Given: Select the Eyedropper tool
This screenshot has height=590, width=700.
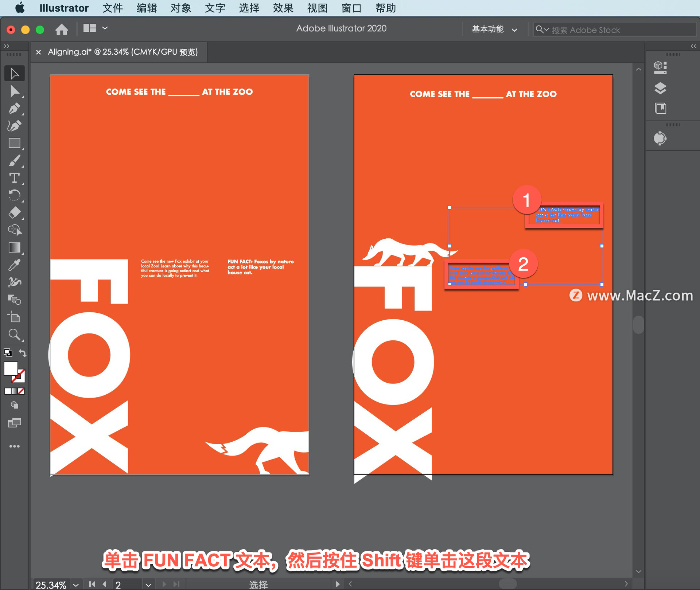Looking at the screenshot, I should (x=15, y=265).
